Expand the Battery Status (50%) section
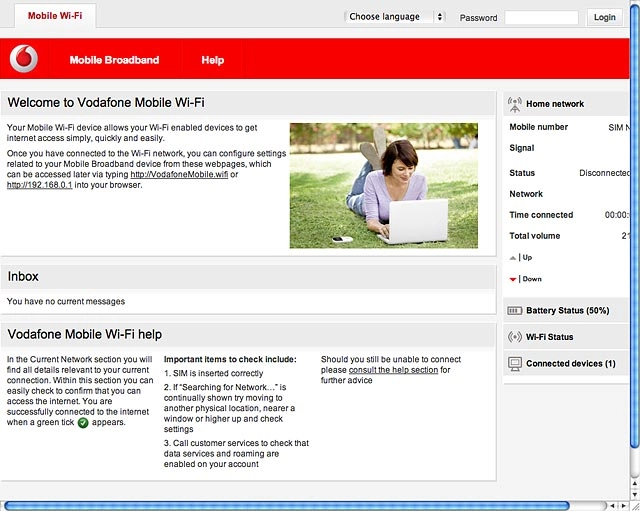The width and height of the screenshot is (640, 511). 567,311
